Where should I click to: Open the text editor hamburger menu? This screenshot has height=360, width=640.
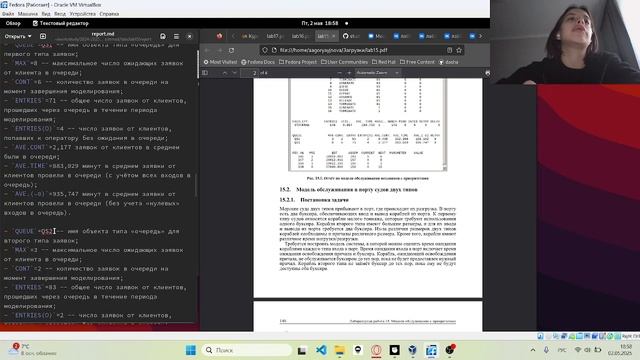coord(176,36)
